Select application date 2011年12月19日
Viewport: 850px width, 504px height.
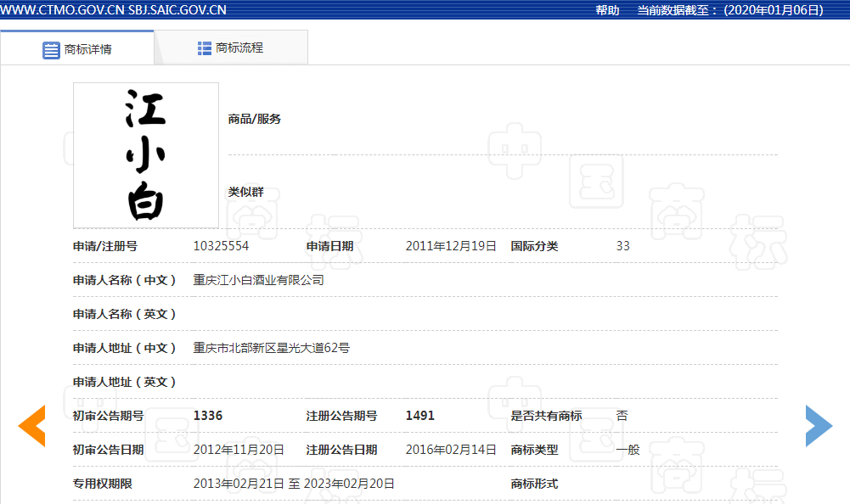[x=451, y=246]
